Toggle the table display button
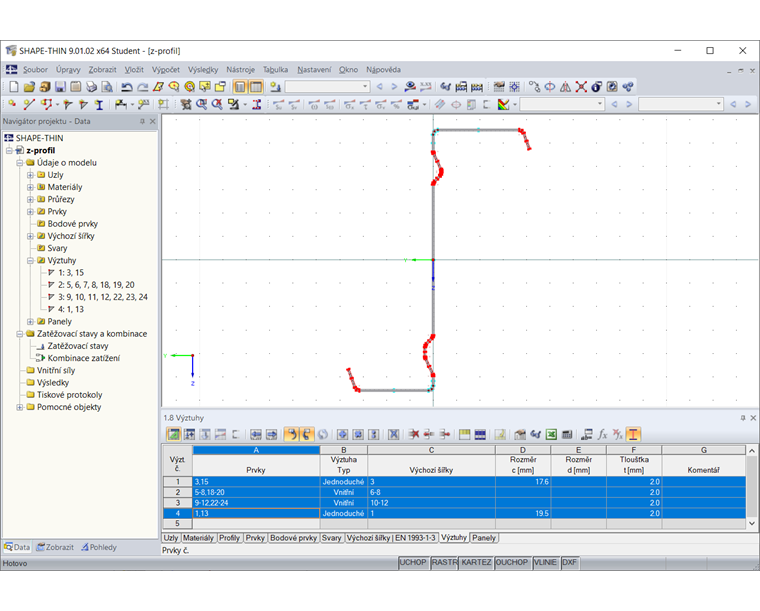This screenshot has height=611, width=760. pyautogui.click(x=256, y=87)
